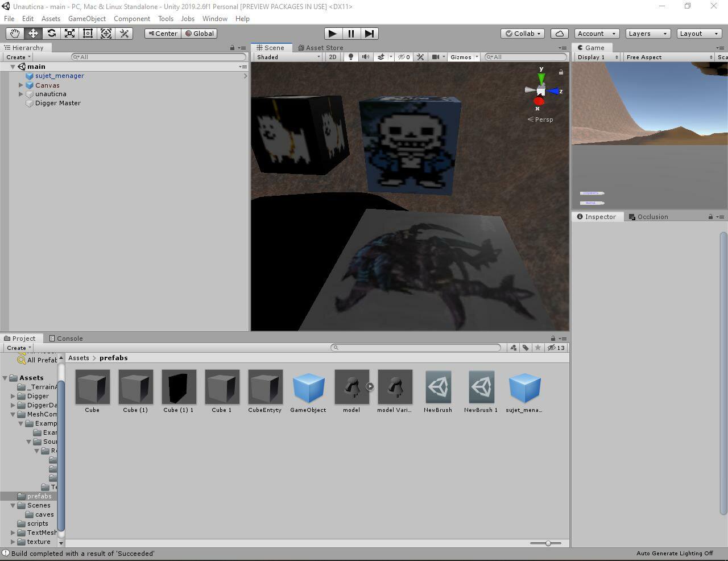728x561 pixels.
Task: Open Display 1 dropdown in Game view
Action: pyautogui.click(x=598, y=57)
